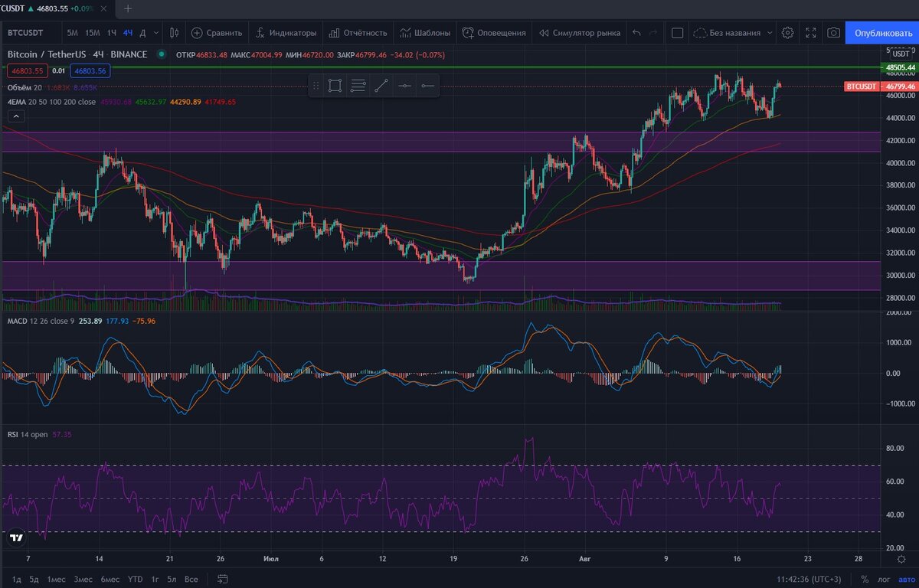Set range to 5д

[34, 579]
